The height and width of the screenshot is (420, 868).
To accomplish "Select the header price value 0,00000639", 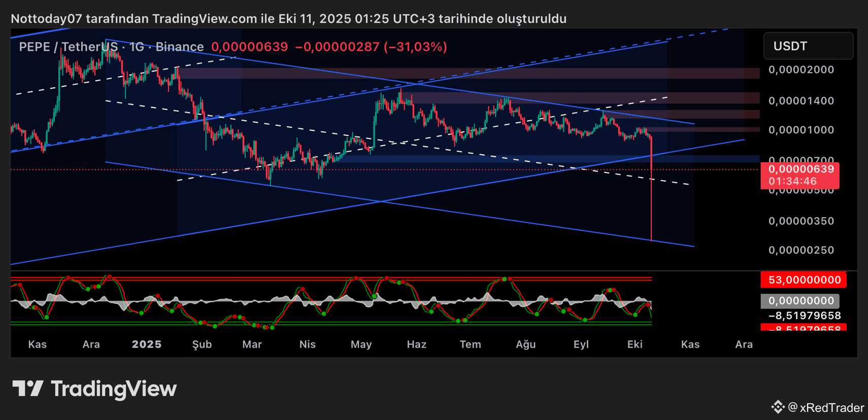I will pos(249,47).
